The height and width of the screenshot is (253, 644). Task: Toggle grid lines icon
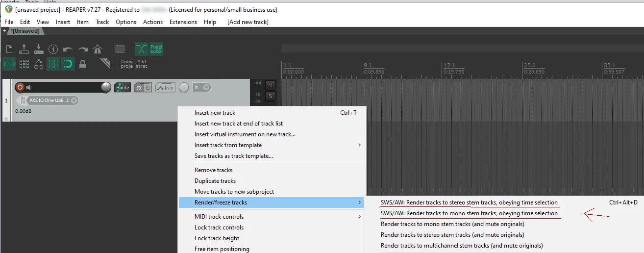pyautogui.click(x=53, y=64)
